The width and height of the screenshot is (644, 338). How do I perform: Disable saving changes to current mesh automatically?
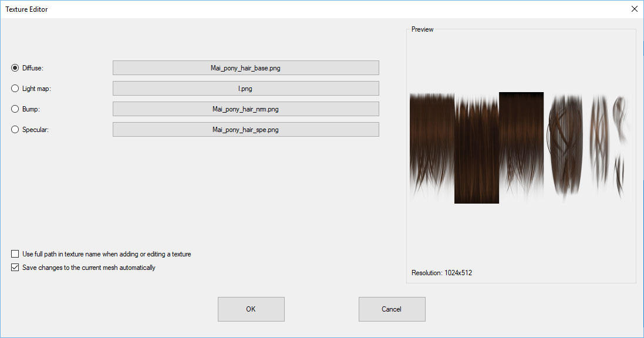(15, 267)
